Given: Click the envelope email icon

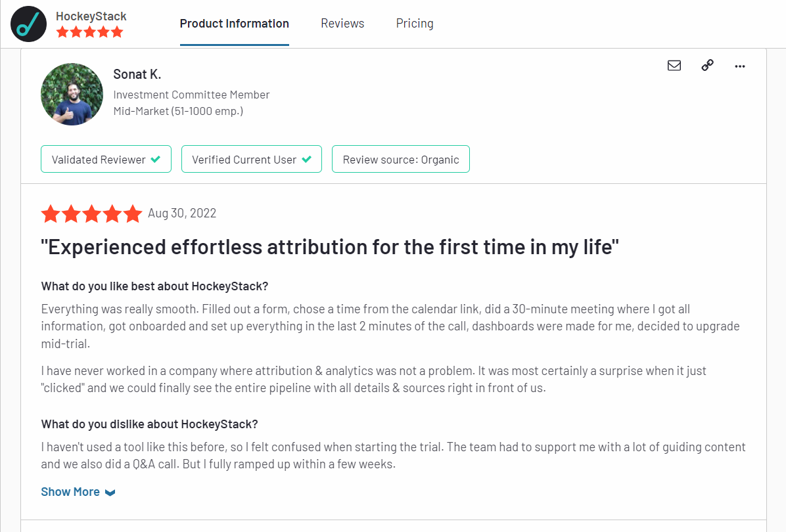Looking at the screenshot, I should 674,66.
